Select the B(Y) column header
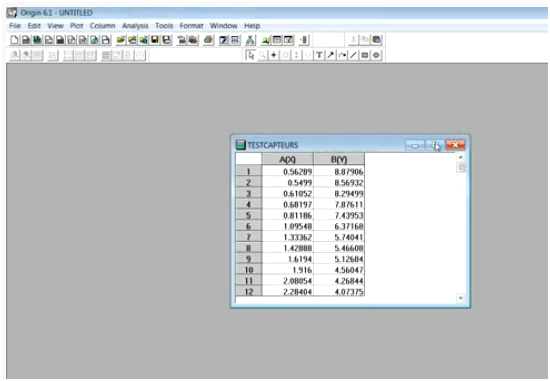 click(339, 159)
